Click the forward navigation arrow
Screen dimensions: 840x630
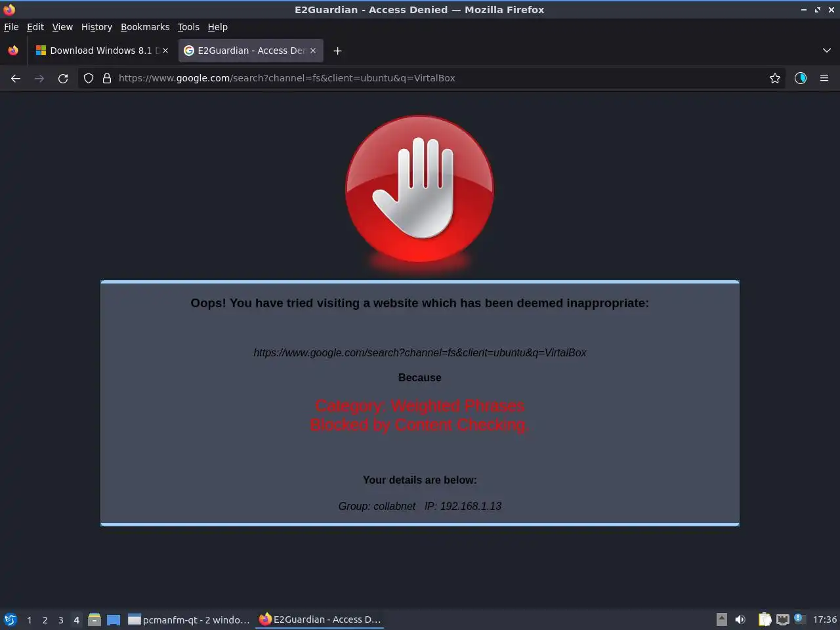39,78
